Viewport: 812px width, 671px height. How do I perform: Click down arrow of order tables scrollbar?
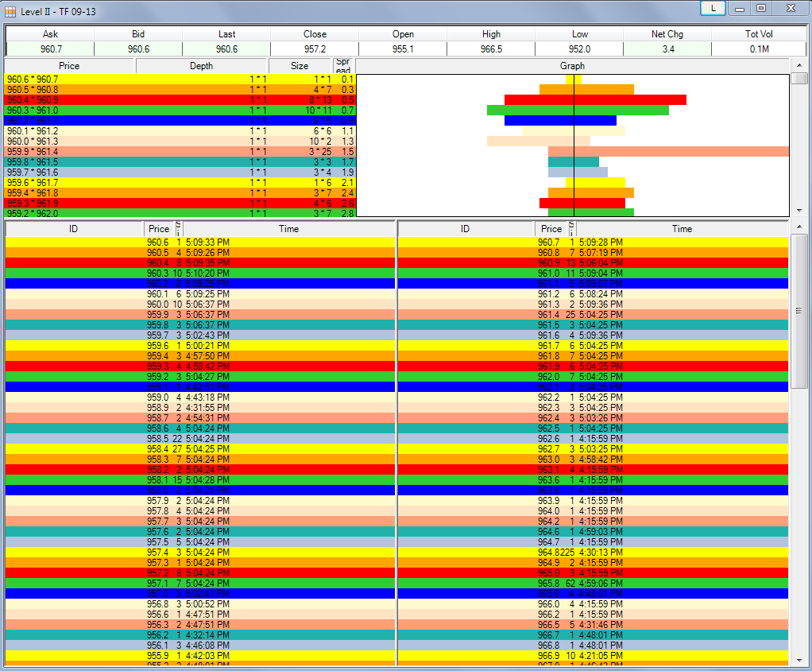click(799, 660)
